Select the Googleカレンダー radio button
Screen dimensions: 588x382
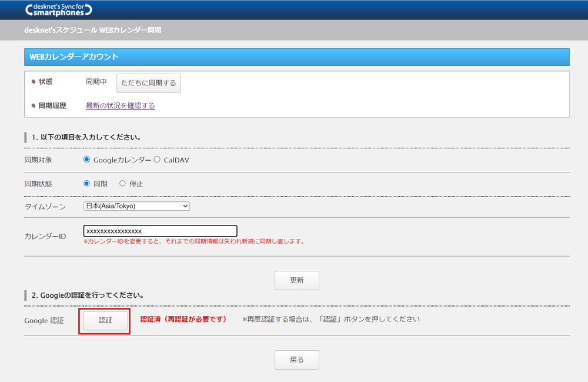[86, 160]
